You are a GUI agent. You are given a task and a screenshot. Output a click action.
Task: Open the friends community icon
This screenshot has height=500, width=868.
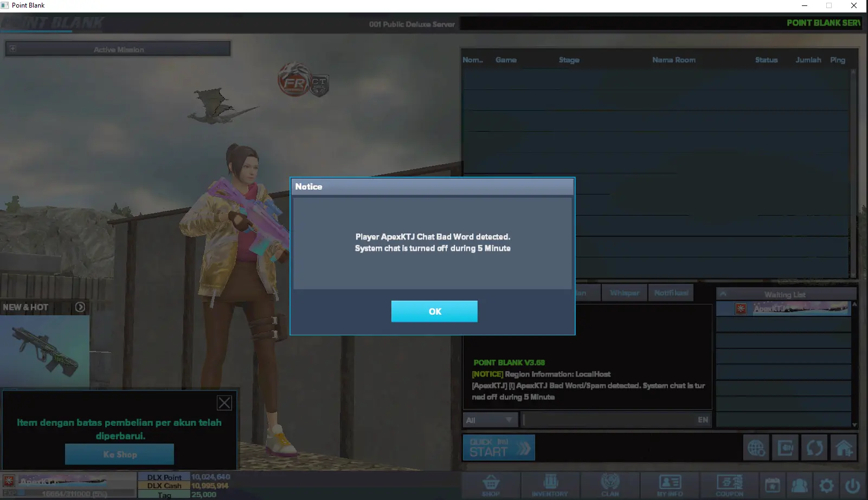(x=799, y=485)
